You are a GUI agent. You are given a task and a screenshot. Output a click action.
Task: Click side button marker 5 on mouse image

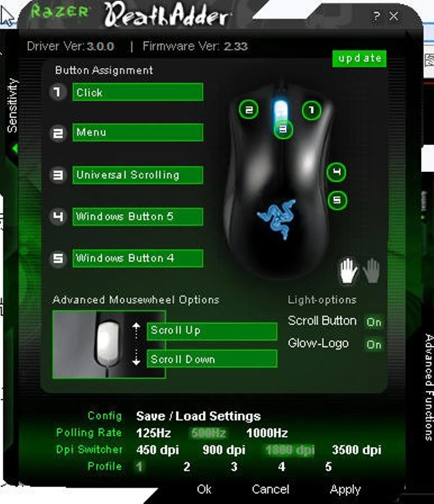click(337, 201)
